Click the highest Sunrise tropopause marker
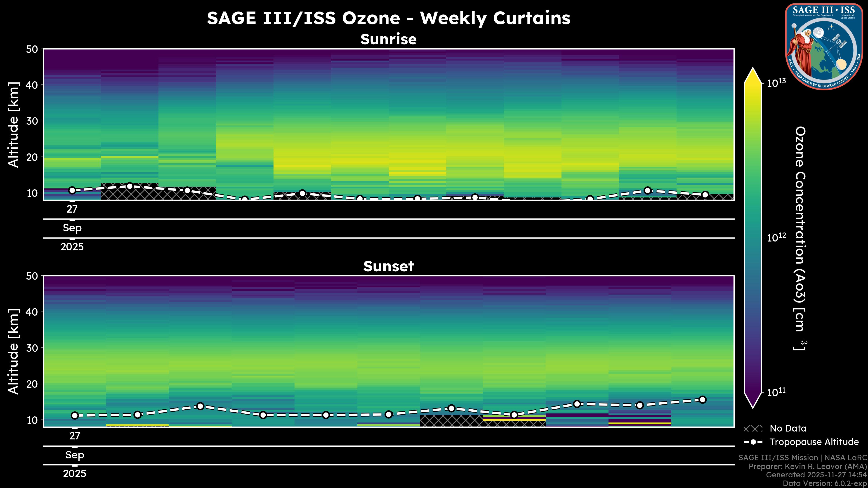 130,186
